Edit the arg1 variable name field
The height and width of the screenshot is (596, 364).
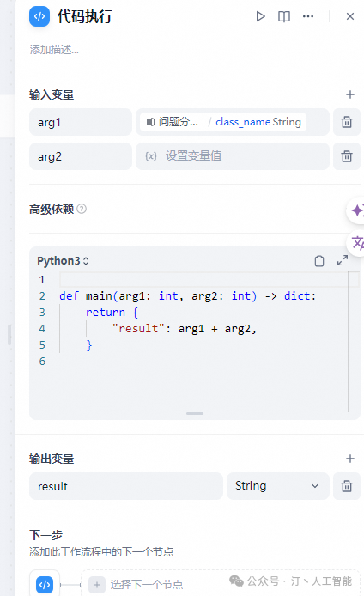(x=81, y=122)
